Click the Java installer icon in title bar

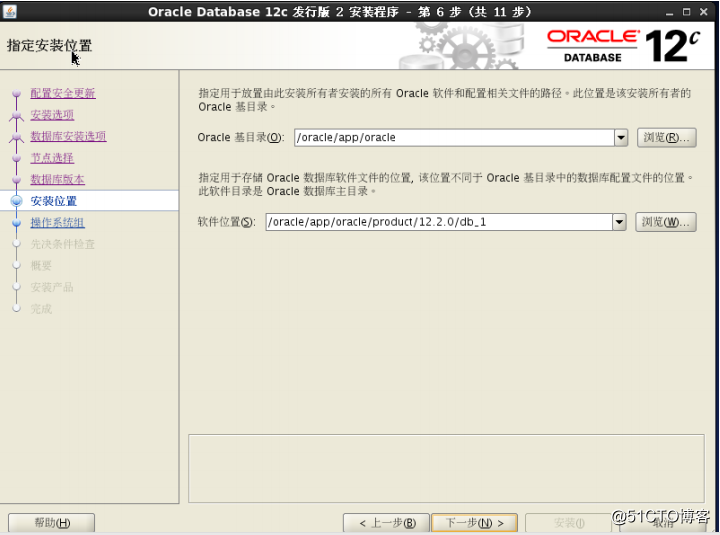tap(10, 11)
